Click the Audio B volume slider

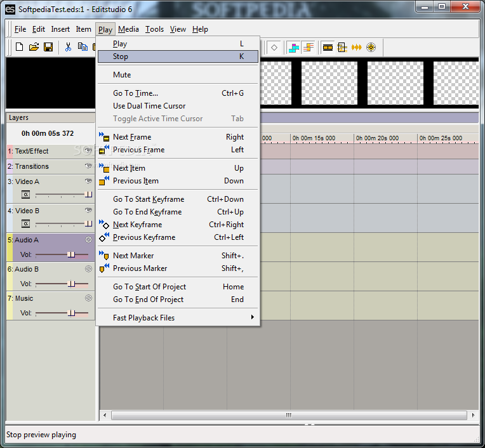[62, 284]
